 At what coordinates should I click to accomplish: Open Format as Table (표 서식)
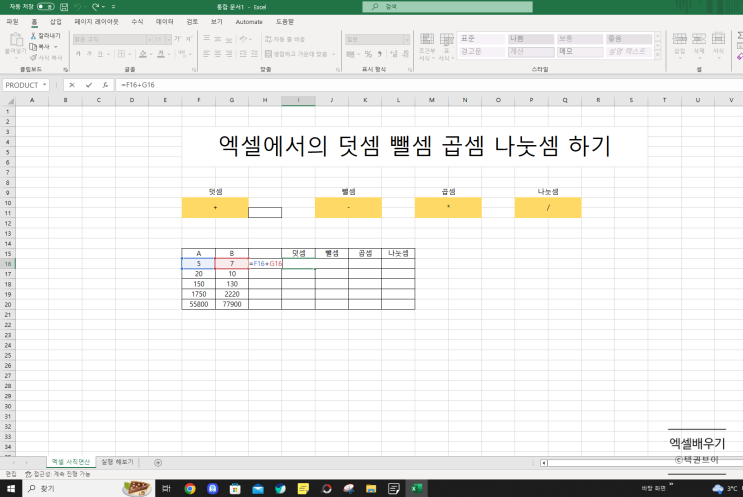tap(446, 47)
